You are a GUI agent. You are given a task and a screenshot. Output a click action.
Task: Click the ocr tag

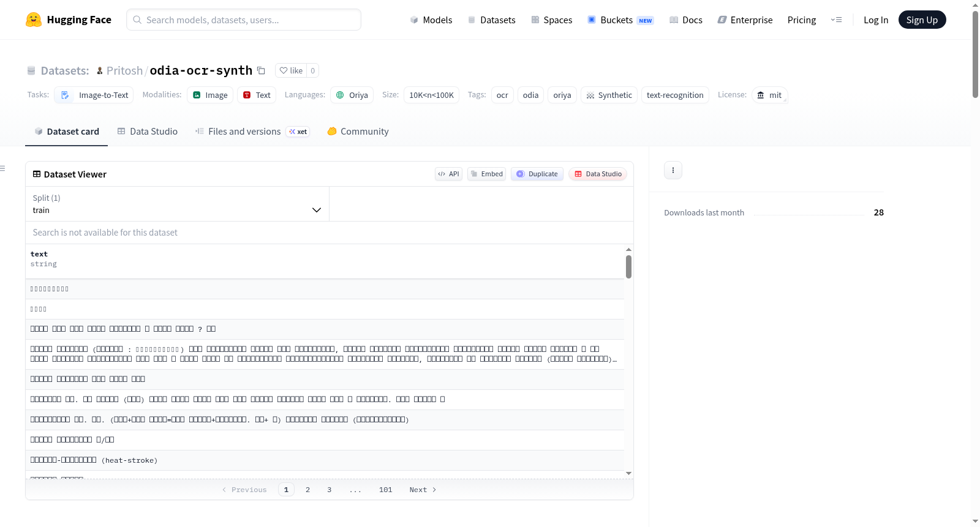click(x=502, y=95)
